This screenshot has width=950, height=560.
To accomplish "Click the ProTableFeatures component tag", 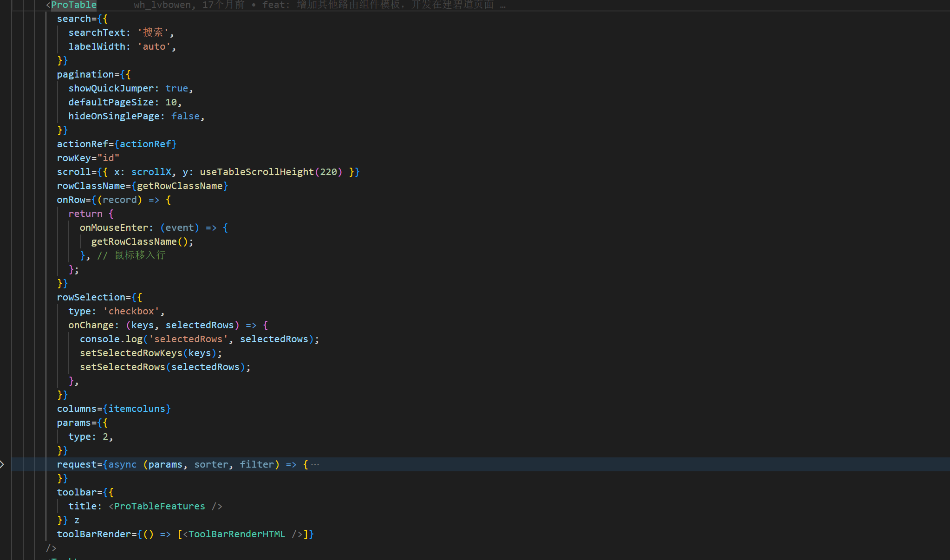I will pyautogui.click(x=159, y=506).
